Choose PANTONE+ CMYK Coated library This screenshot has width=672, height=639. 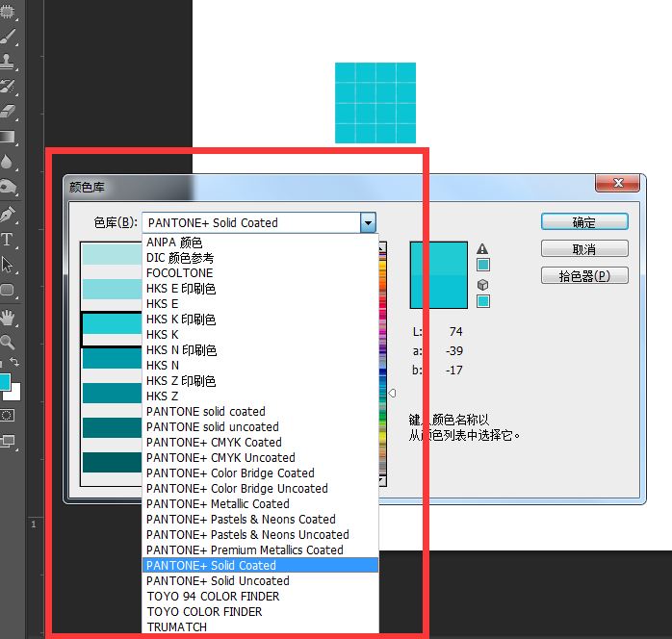pos(260,443)
